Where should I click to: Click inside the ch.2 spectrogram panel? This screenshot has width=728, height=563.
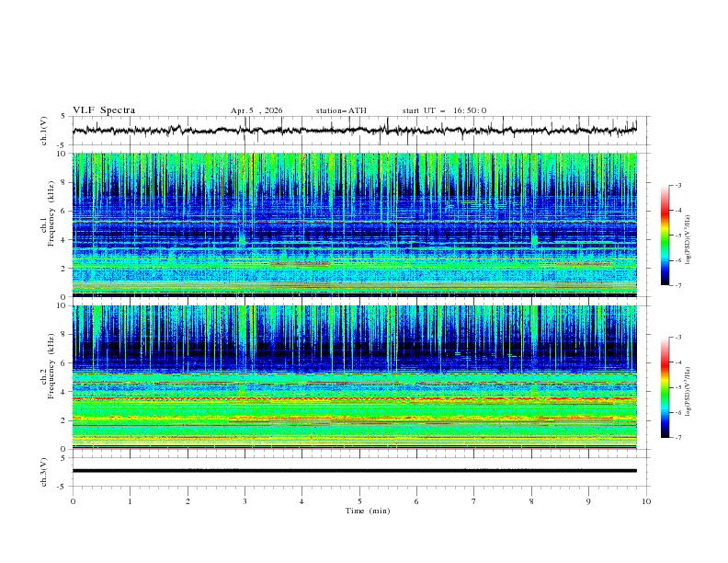(355, 377)
